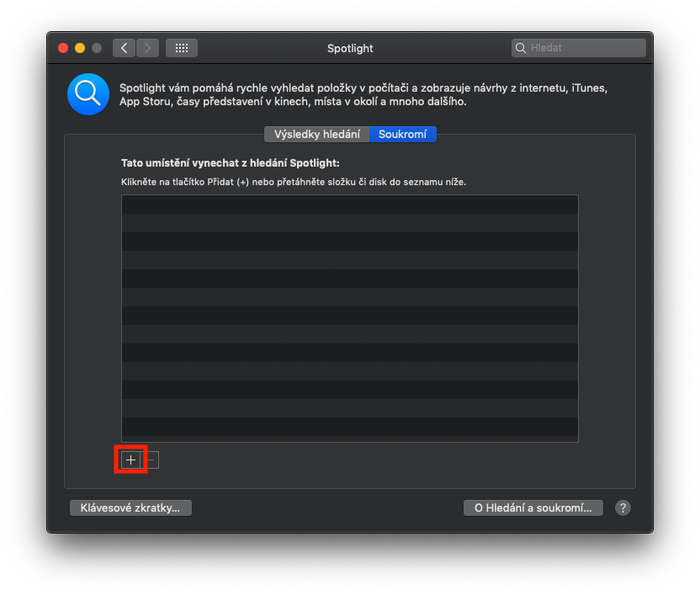
Task: Remove location with the minus button
Action: 151,460
